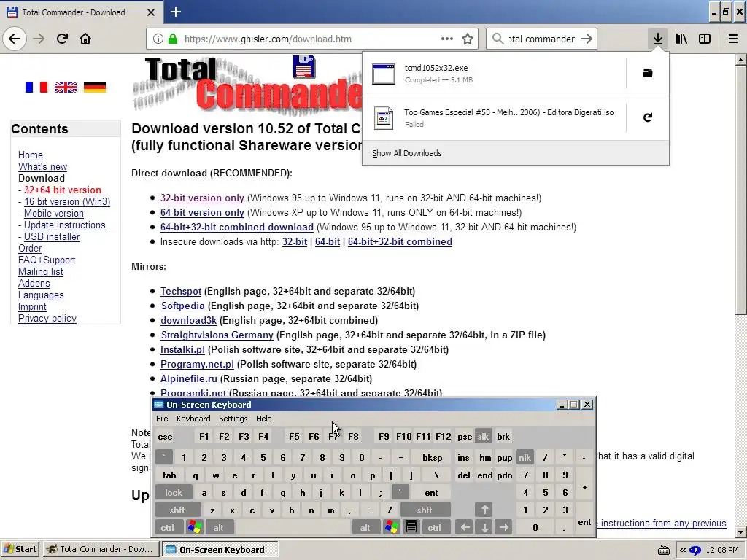The height and width of the screenshot is (560, 747).
Task: Go to What's new in Contents
Action: click(x=42, y=167)
